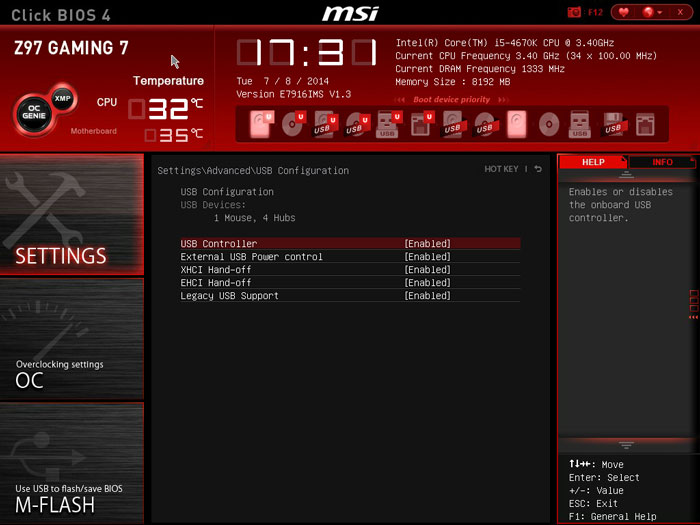Change the EHCI Hand-off [Enabled] value
700x525 pixels.
pyautogui.click(x=427, y=283)
